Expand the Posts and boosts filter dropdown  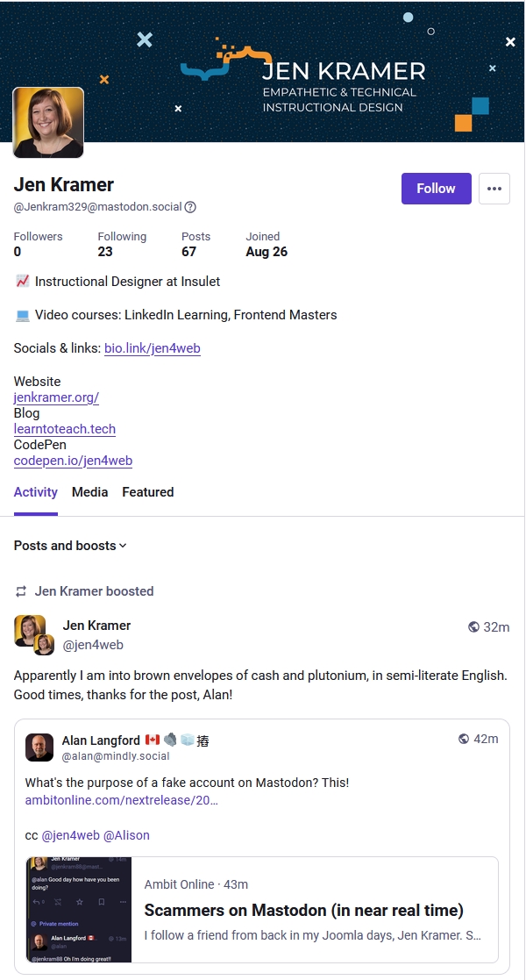[x=70, y=546]
